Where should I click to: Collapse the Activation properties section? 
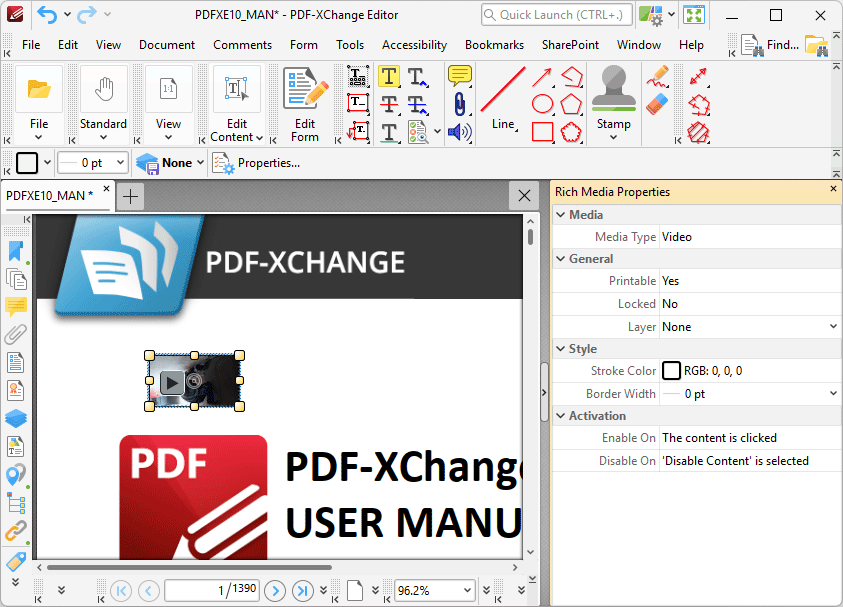[x=560, y=415]
